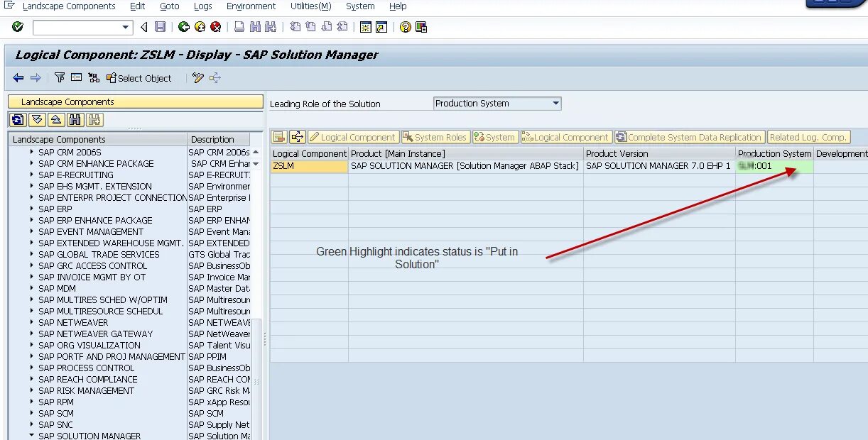
Task: Click the hierarchy structure icon in application toolbar
Action: [94, 78]
